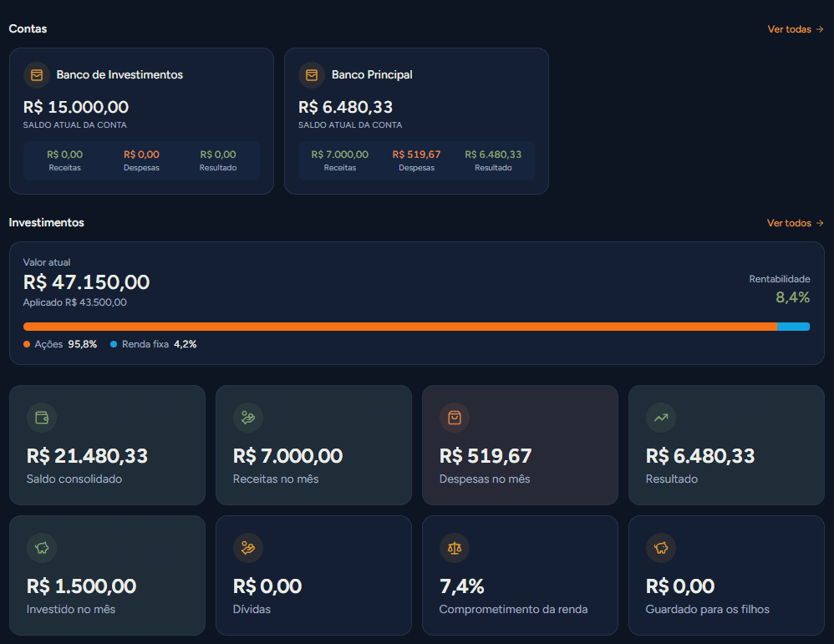Screen dimensions: 834x644
Task: Select the orange Ações legend dot
Action: coord(27,344)
